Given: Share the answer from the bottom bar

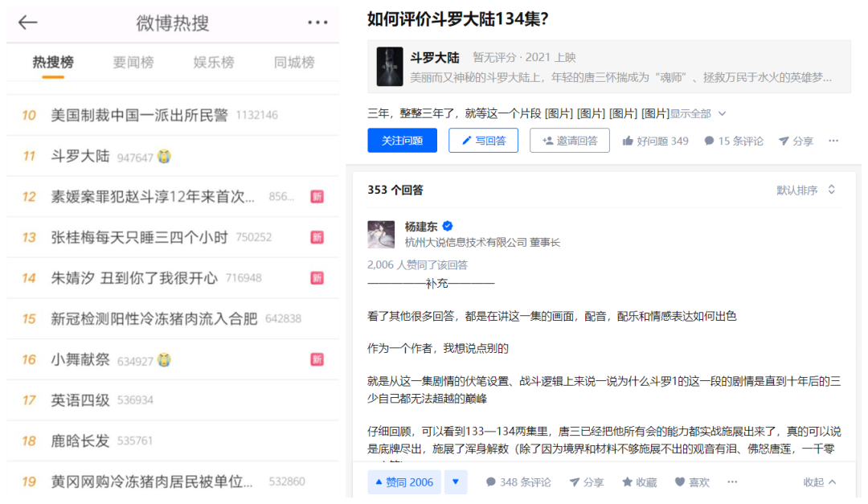Looking at the screenshot, I should point(587,482).
